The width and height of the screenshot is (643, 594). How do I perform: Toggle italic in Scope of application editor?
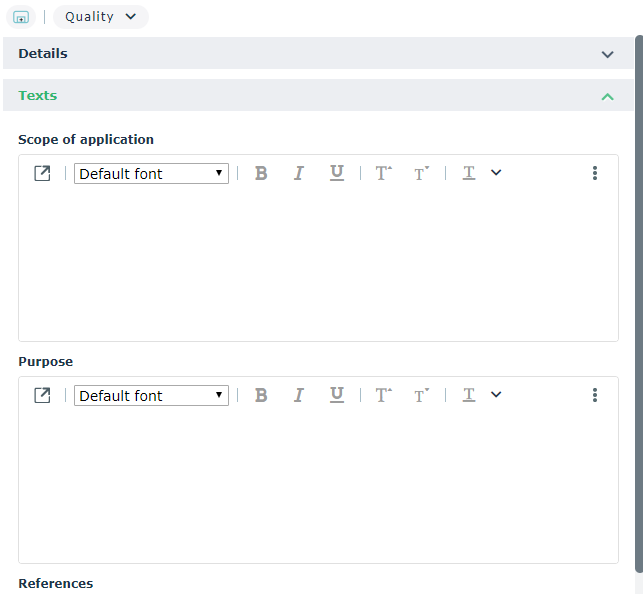click(298, 173)
